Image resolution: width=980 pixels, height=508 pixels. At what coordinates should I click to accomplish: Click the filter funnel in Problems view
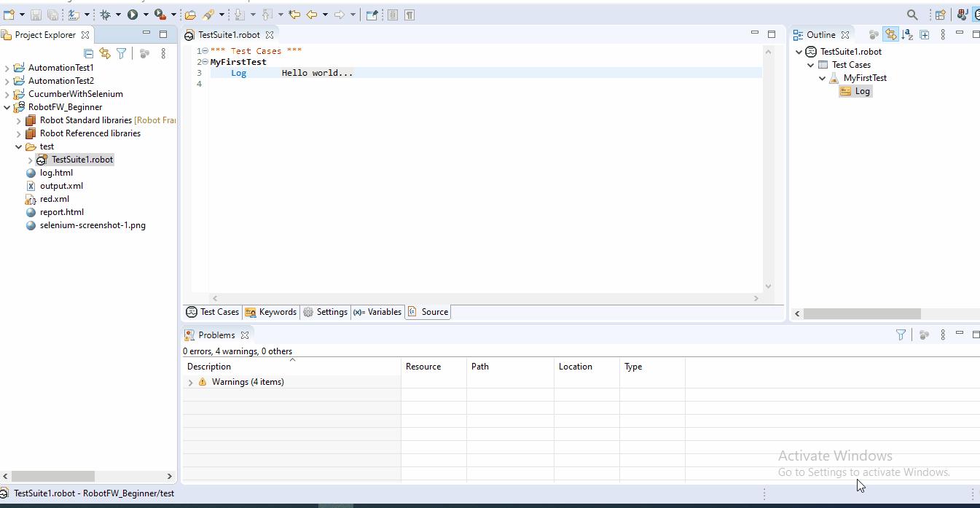901,335
